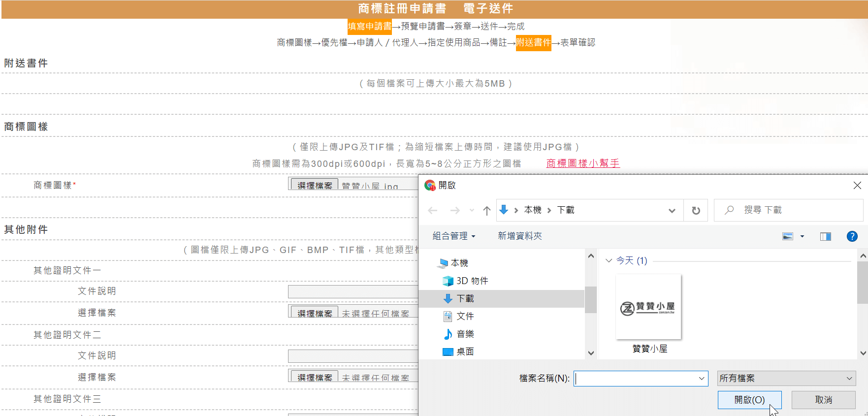Refresh the 下載 folder listing
The height and width of the screenshot is (416, 868).
click(696, 210)
